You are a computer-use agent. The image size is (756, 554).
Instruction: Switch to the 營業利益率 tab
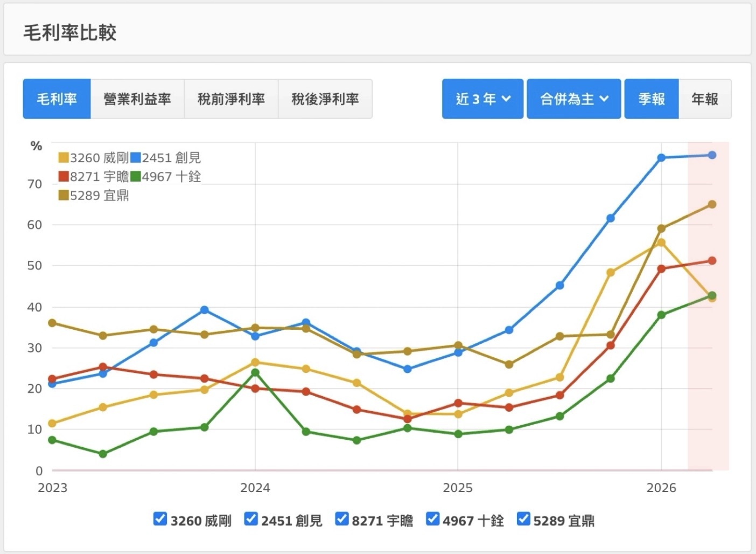(137, 99)
